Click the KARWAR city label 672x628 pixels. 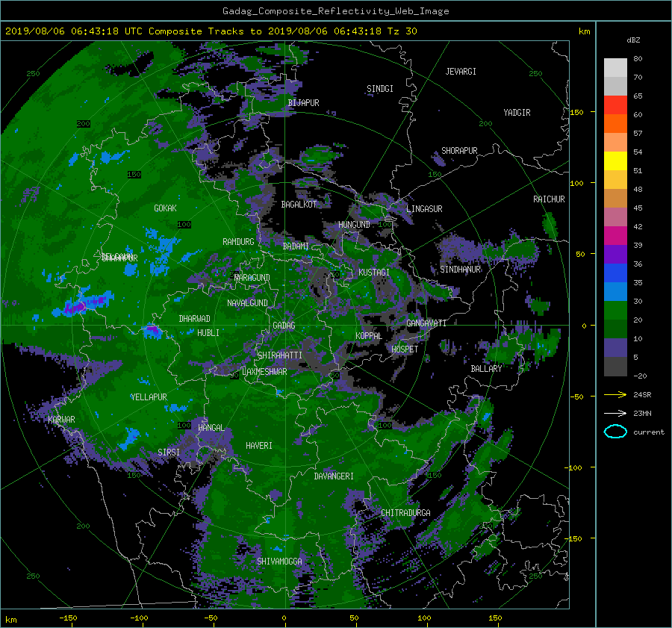[x=61, y=420]
